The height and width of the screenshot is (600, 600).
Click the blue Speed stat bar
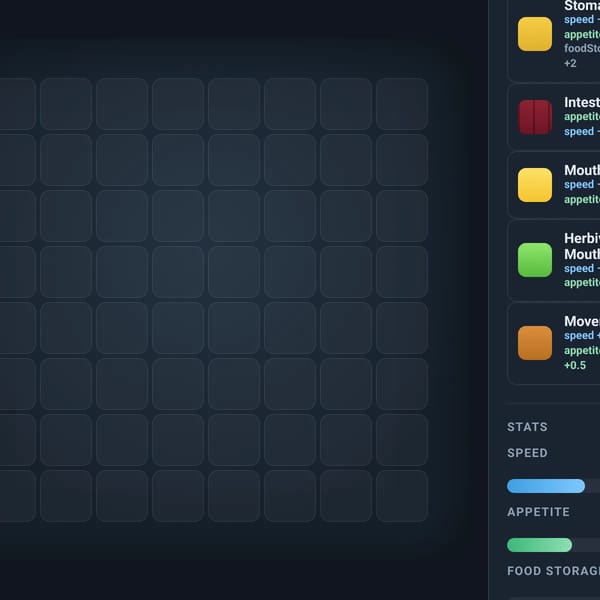[x=546, y=486]
